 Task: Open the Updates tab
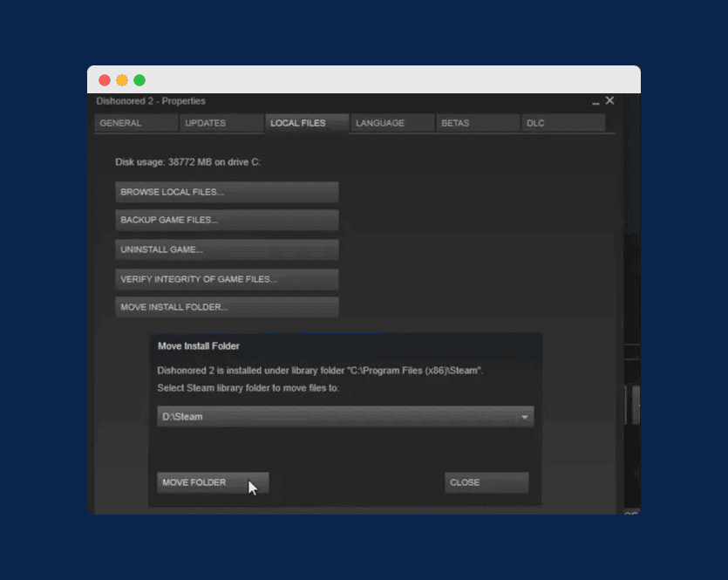221,123
